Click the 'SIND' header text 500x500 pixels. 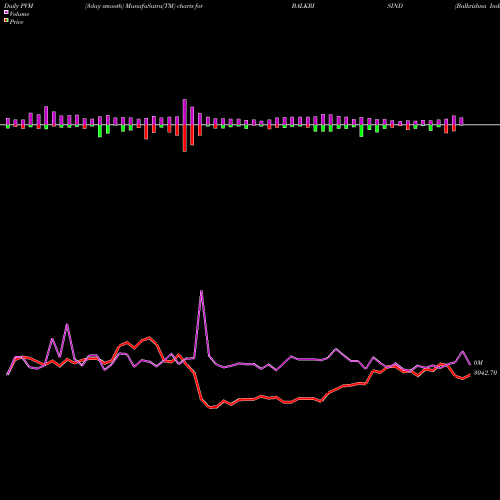(395, 6)
